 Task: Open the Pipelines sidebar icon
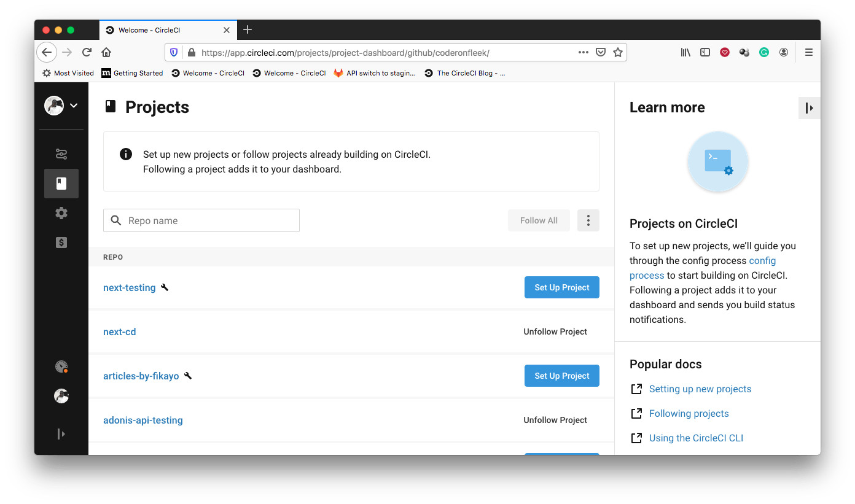pos(61,154)
